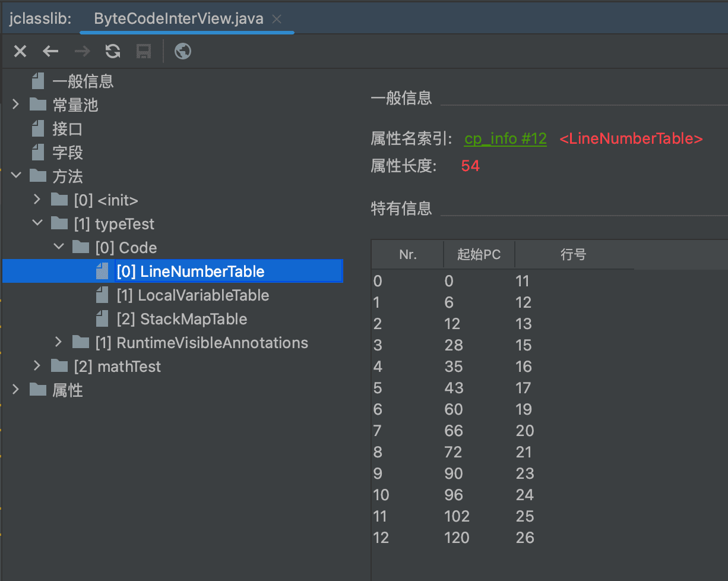
Task: Go back with the left arrow icon
Action: [x=50, y=52]
